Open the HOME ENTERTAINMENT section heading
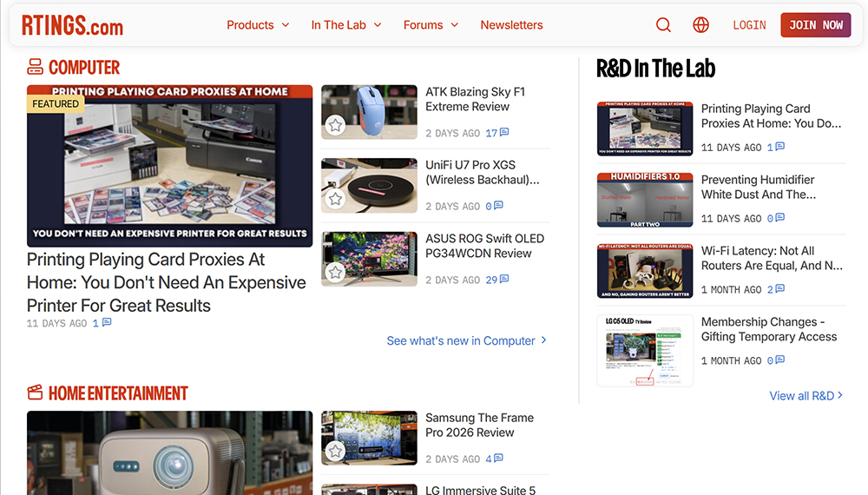This screenshot has height=495, width=868. pyautogui.click(x=118, y=393)
